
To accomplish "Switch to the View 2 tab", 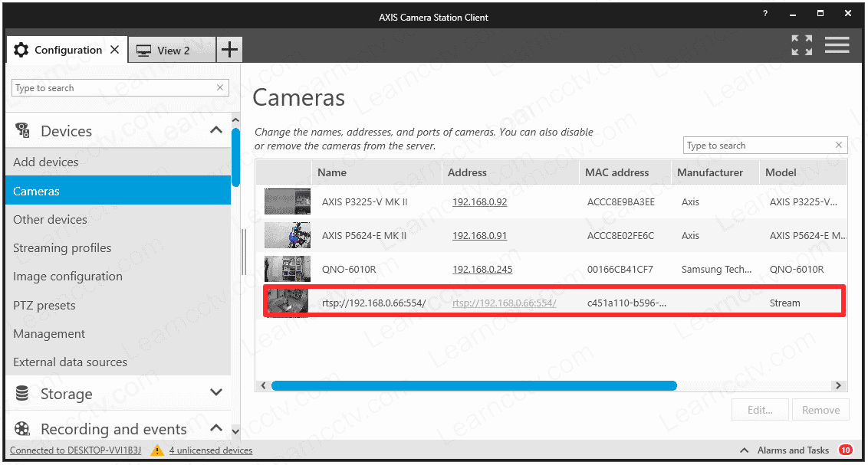I will (173, 51).
